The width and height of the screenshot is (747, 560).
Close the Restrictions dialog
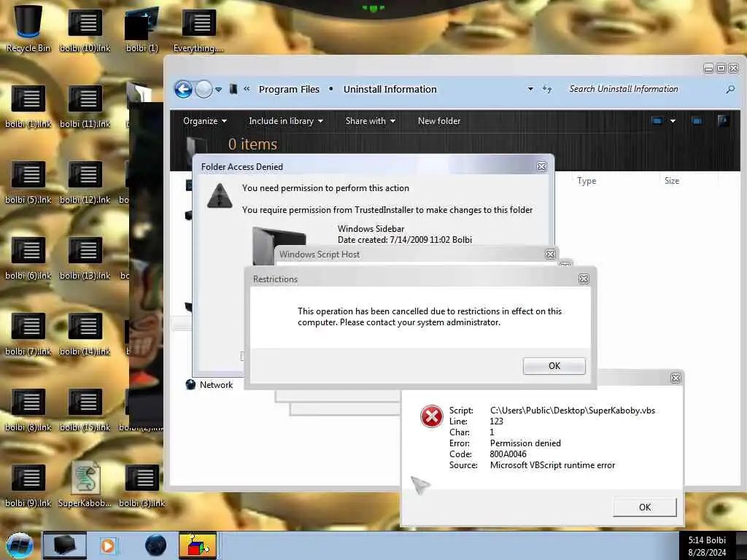(584, 279)
